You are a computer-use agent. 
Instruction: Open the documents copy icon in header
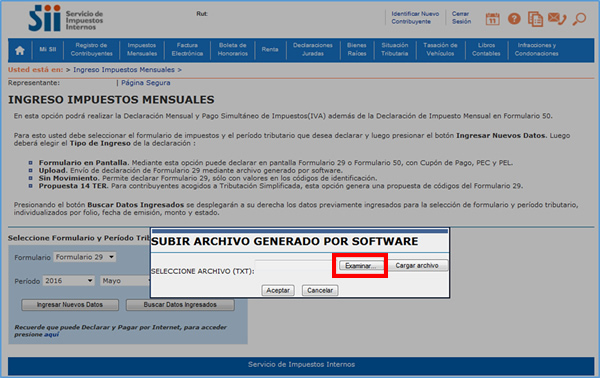pos(535,19)
